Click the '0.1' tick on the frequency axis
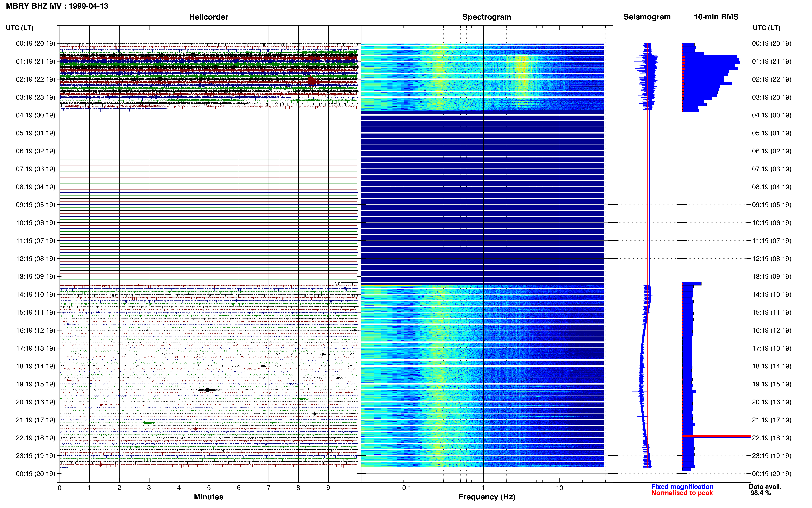 click(407, 488)
